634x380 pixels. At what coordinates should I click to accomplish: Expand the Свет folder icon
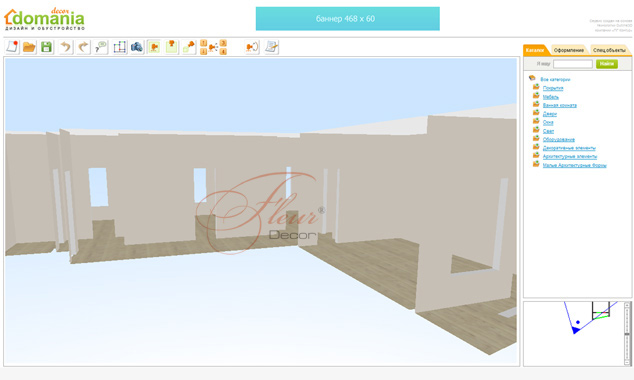(536, 130)
